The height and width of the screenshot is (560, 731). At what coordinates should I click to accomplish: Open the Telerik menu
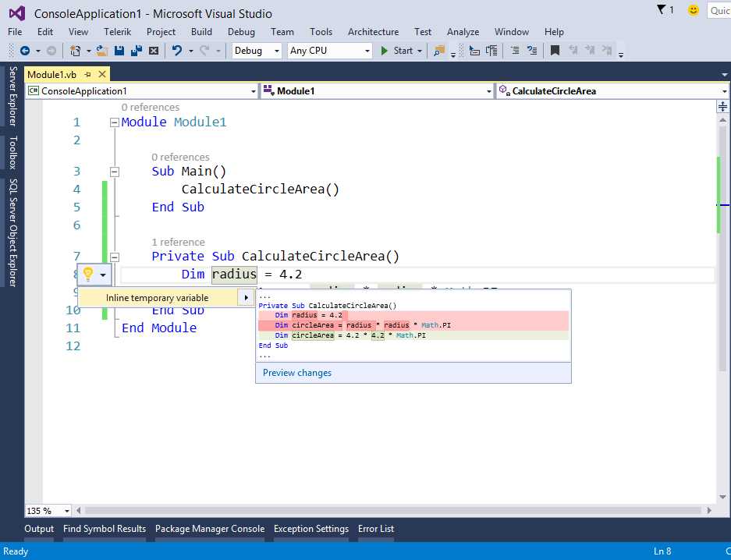click(x=117, y=32)
